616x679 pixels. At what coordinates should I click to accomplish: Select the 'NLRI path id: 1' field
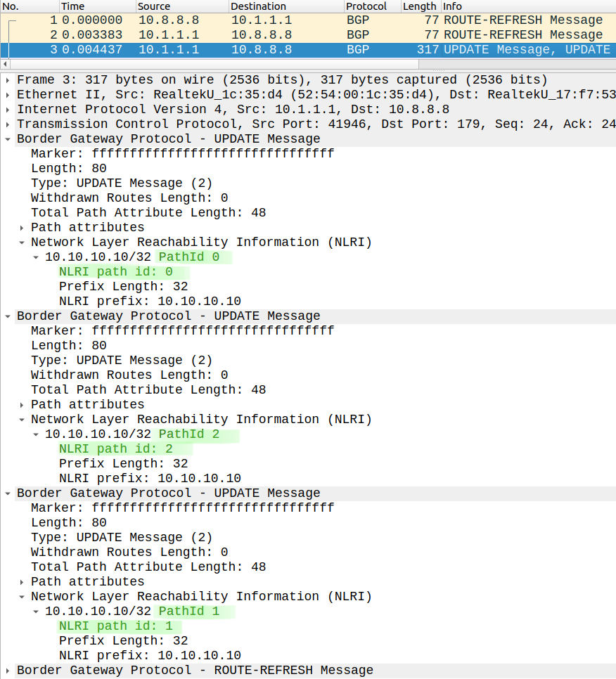click(116, 626)
